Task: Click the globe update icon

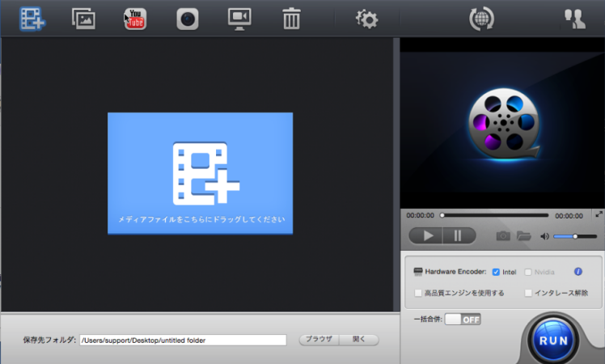Action: click(481, 19)
